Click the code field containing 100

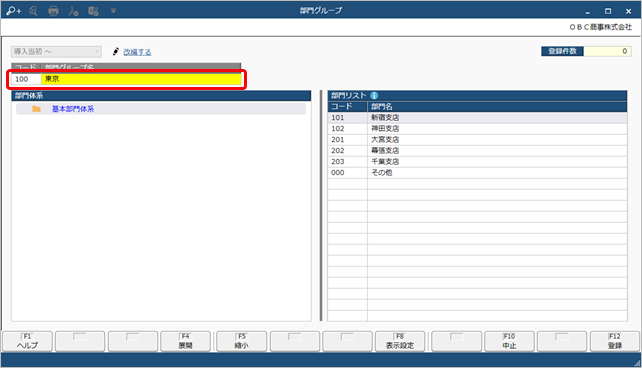pos(26,79)
